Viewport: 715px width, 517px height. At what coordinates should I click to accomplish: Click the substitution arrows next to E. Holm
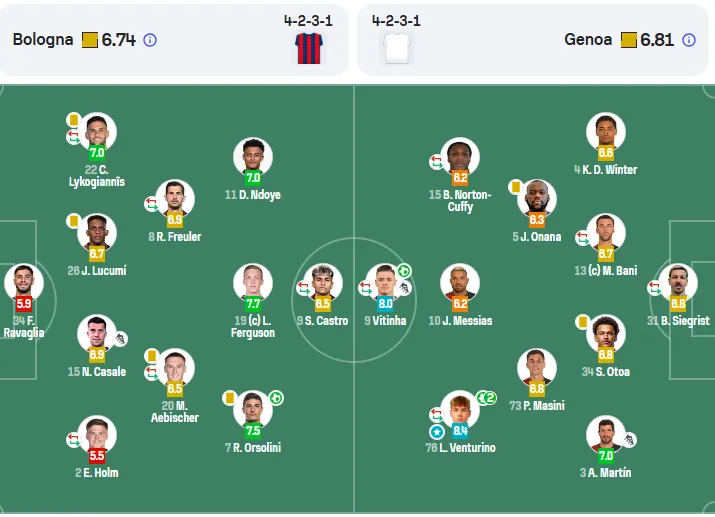[x=73, y=440]
